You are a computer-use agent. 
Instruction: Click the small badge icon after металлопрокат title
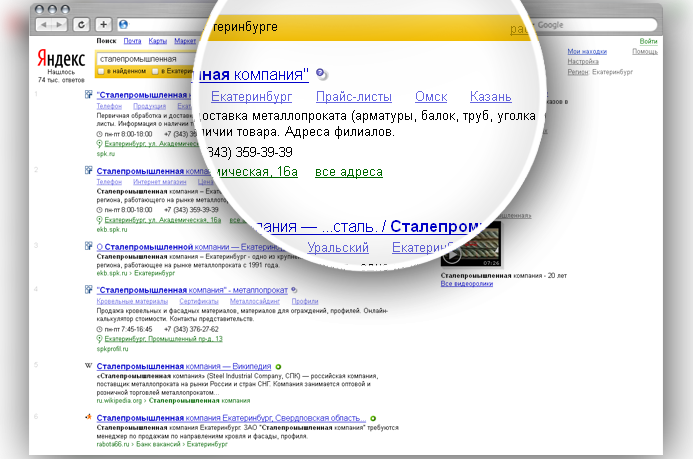tap(294, 290)
